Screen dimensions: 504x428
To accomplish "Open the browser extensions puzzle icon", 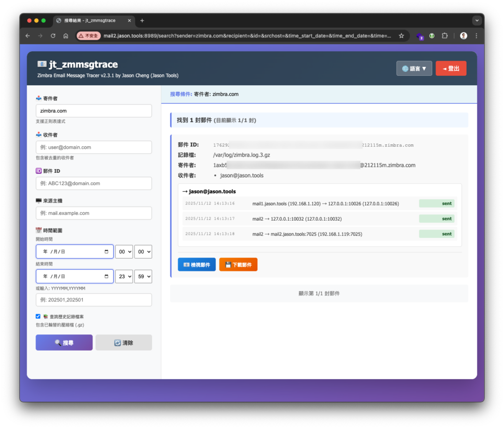I will point(445,36).
